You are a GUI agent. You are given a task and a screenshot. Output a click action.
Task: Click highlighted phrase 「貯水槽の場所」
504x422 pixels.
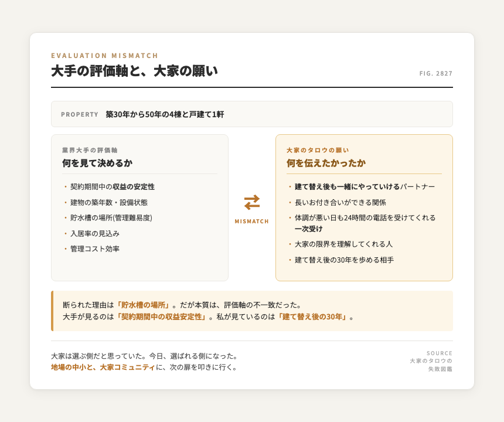pos(143,305)
